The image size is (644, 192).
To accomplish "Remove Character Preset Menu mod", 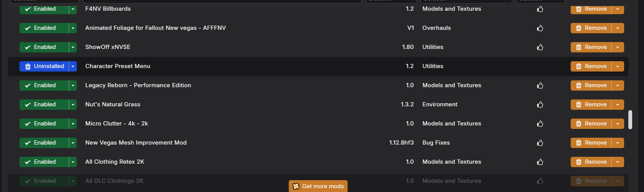I will pos(591,66).
